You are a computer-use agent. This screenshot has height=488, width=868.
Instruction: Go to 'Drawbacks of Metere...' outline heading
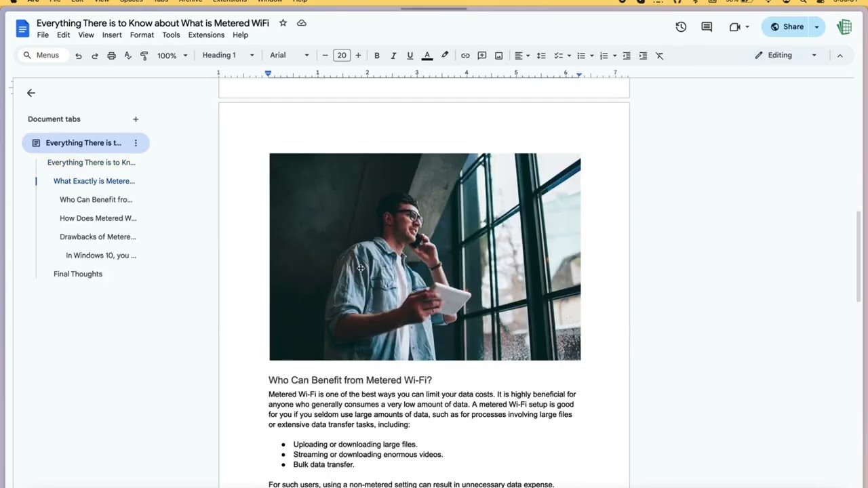coord(98,237)
